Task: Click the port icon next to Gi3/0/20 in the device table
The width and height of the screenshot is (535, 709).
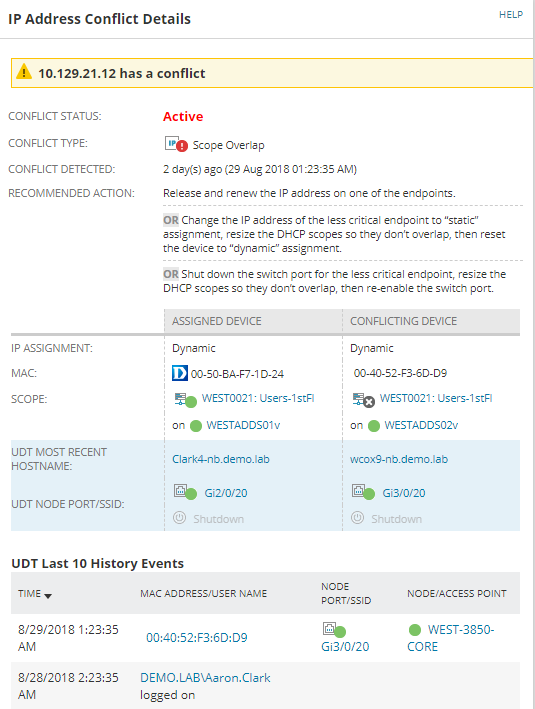Action: tap(364, 492)
